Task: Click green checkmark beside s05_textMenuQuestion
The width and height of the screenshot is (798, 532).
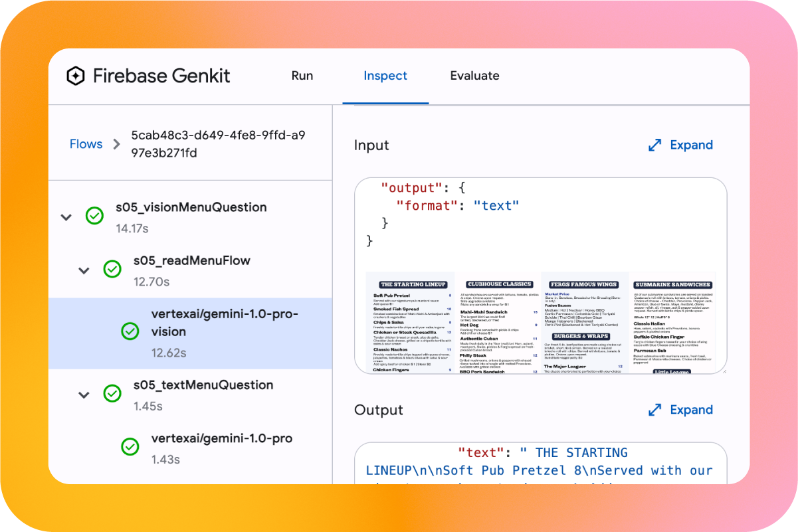Action: (x=112, y=394)
